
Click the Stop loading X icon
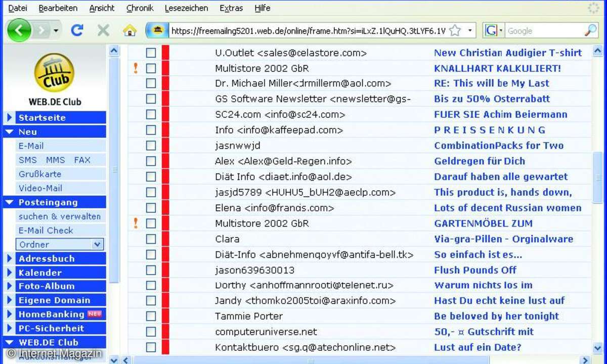click(103, 31)
